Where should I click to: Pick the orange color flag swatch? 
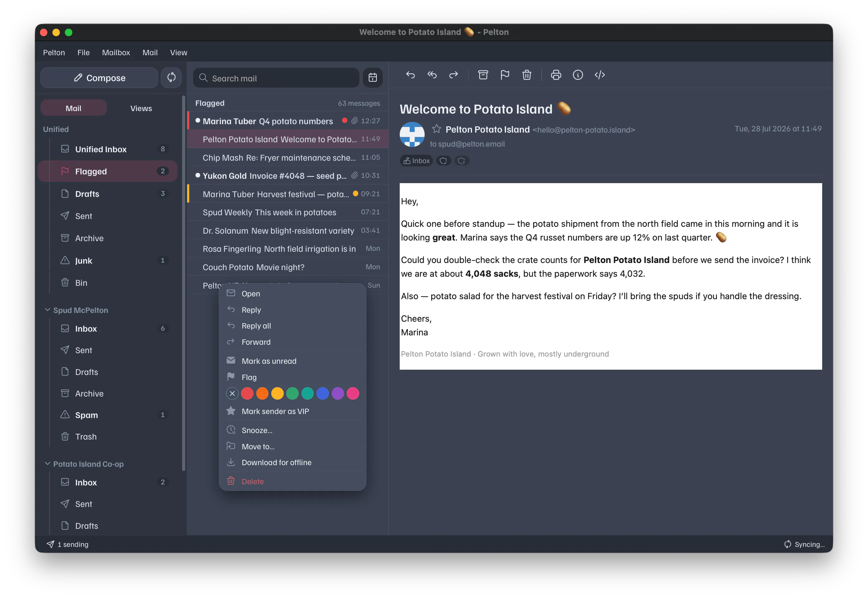[x=262, y=393]
